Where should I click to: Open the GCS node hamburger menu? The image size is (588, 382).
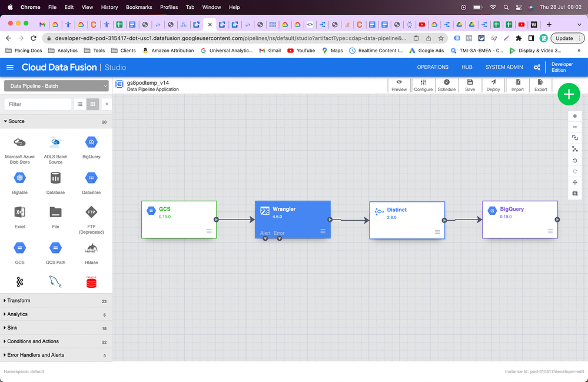(x=210, y=231)
